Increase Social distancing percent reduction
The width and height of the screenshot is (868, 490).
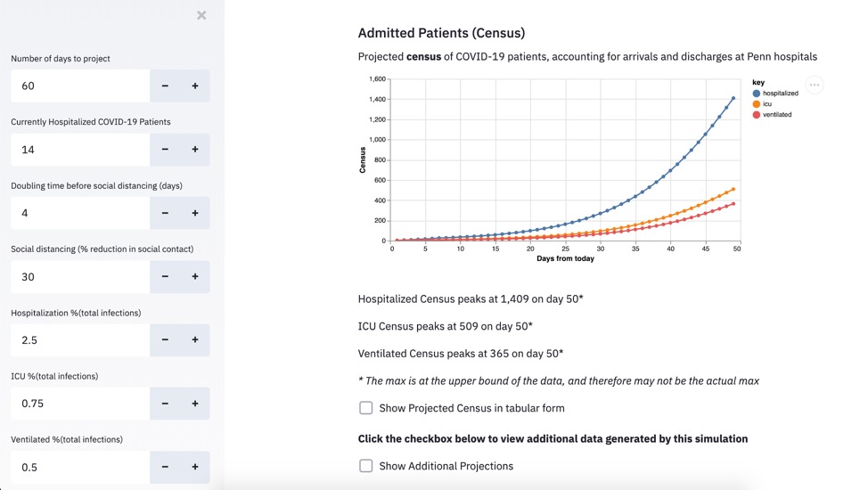point(195,277)
